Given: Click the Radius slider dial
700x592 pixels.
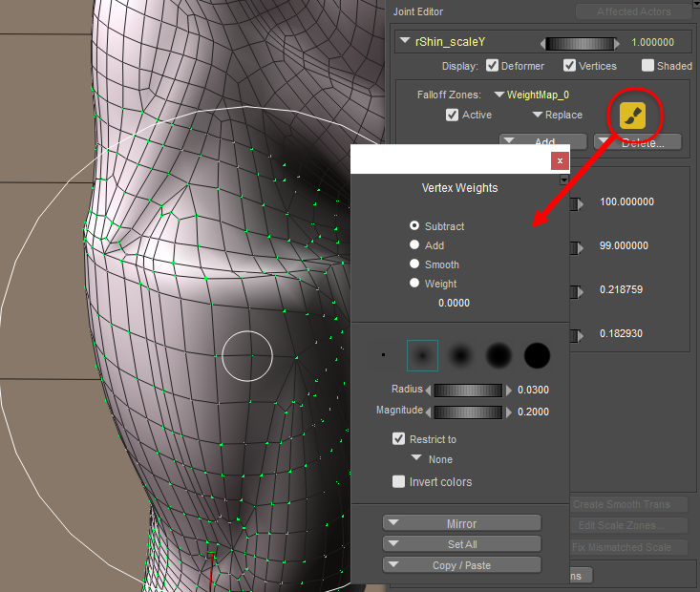Looking at the screenshot, I should [468, 391].
